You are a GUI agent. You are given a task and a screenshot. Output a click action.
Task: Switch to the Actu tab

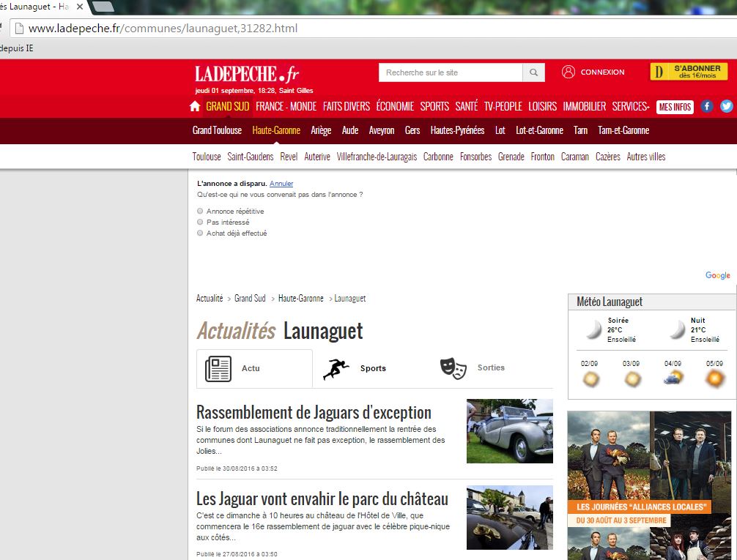[254, 369]
